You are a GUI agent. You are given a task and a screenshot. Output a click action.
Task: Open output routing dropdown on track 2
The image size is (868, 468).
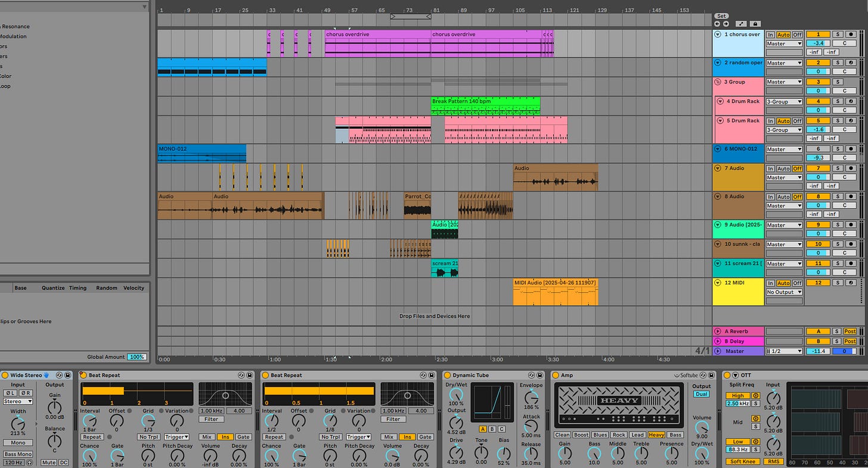[x=784, y=63]
